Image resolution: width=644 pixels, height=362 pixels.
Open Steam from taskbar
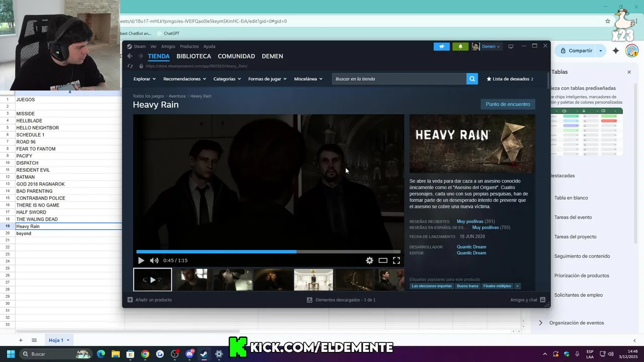coord(204,354)
